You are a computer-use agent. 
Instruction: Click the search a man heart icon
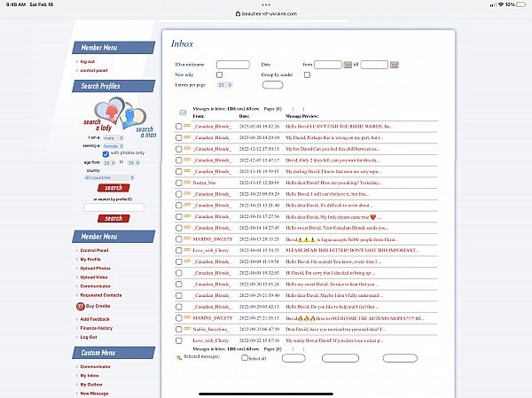(x=132, y=117)
